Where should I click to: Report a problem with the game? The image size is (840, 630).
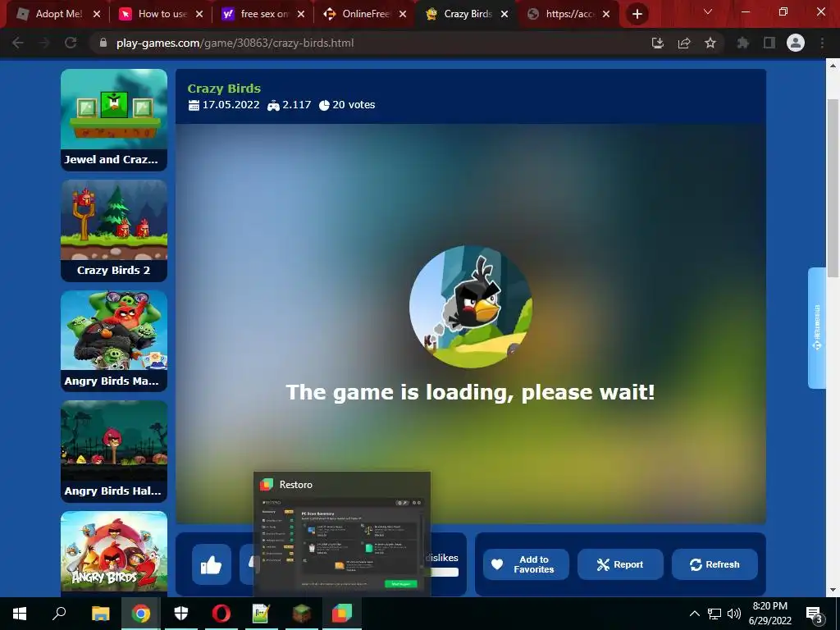coord(620,564)
